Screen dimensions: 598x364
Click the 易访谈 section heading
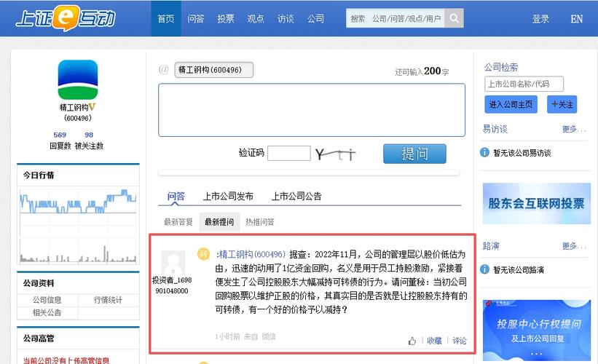click(x=495, y=129)
